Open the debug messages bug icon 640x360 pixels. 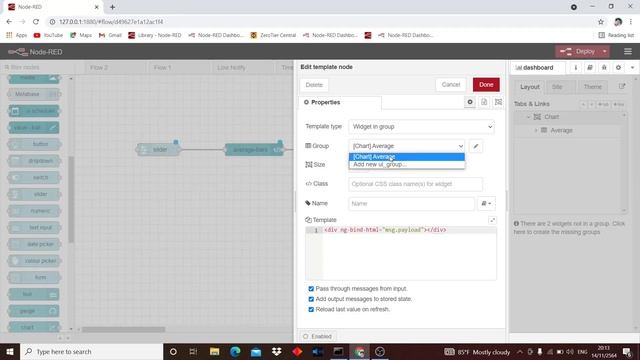coord(604,68)
